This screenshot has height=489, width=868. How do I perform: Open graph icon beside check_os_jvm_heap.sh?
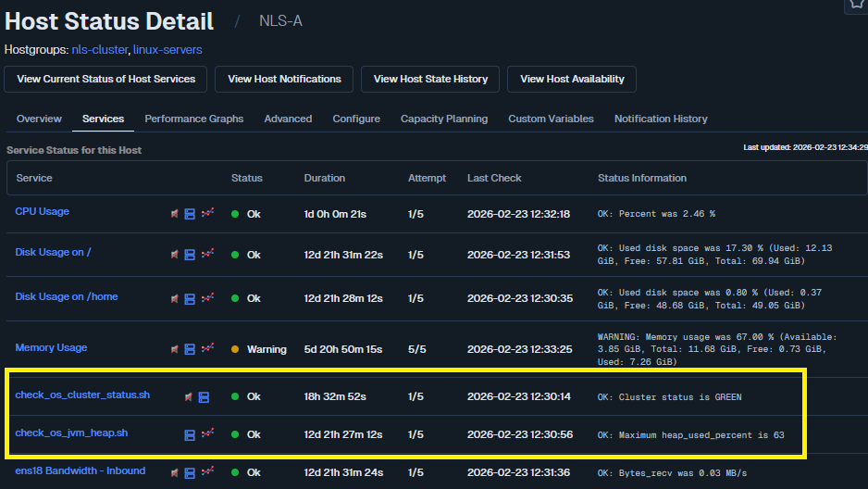coord(207,433)
